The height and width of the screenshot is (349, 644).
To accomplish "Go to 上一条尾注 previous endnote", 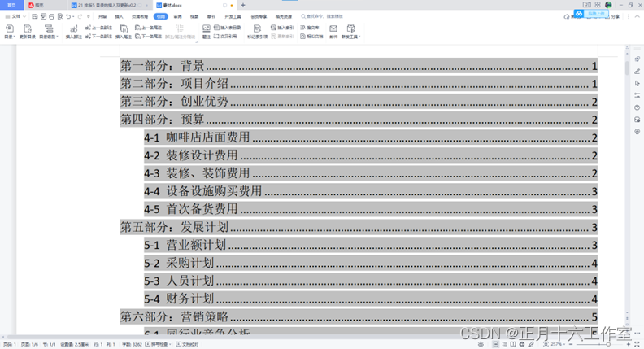I will (x=148, y=28).
